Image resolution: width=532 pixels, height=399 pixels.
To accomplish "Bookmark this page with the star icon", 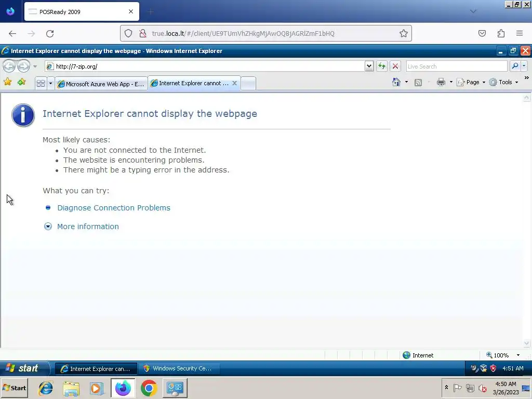I will (x=403, y=33).
